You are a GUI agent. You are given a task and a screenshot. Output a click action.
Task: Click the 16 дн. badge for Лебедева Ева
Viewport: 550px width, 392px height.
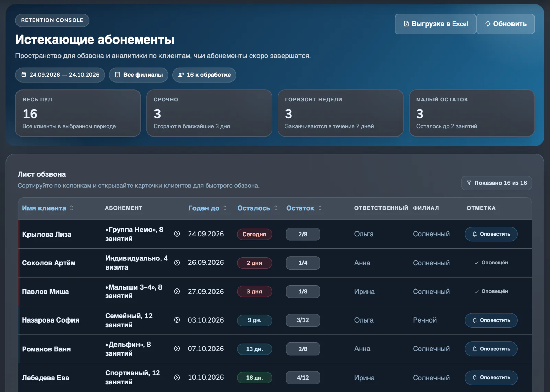click(x=254, y=378)
